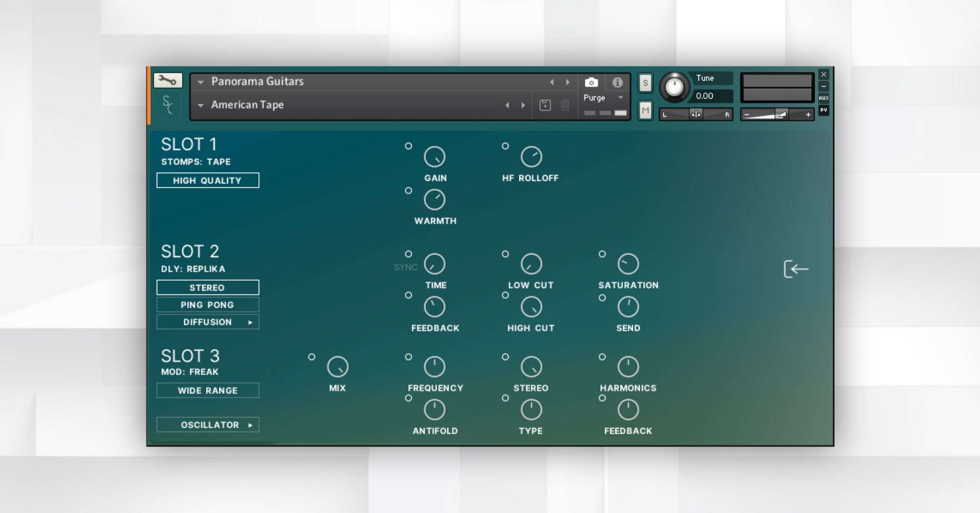The image size is (980, 513).
Task: Click the SATURATION knob in Slot 2
Action: click(628, 264)
